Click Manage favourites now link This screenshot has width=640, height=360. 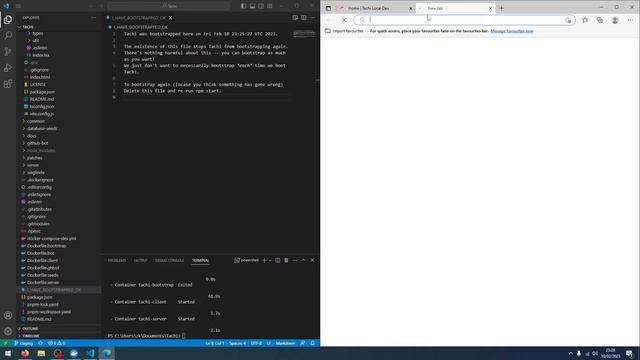coord(512,31)
